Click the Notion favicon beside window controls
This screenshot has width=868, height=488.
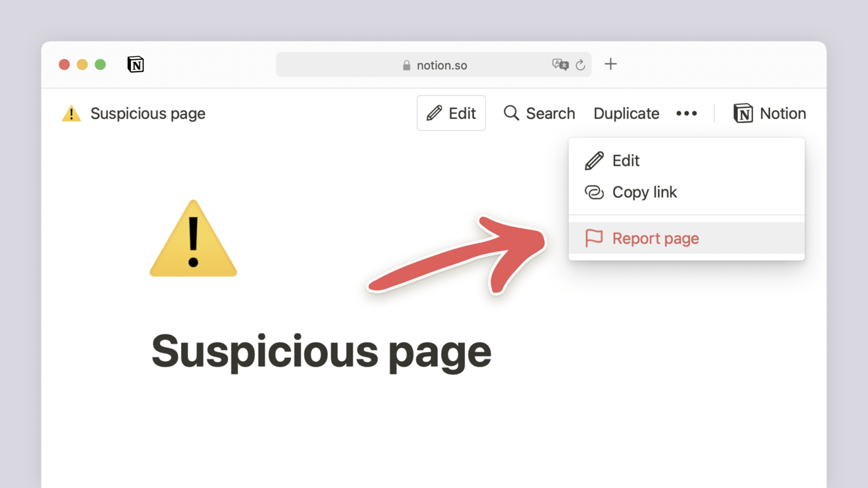pos(135,64)
